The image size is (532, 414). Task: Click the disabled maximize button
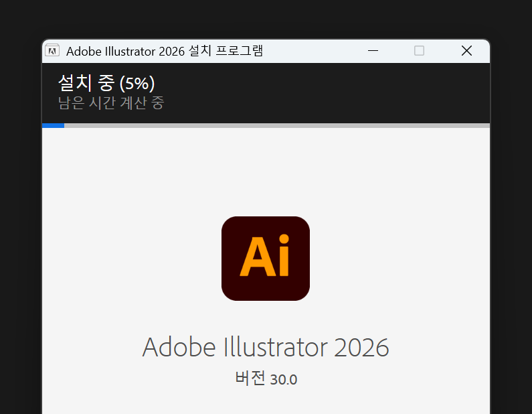click(x=420, y=51)
